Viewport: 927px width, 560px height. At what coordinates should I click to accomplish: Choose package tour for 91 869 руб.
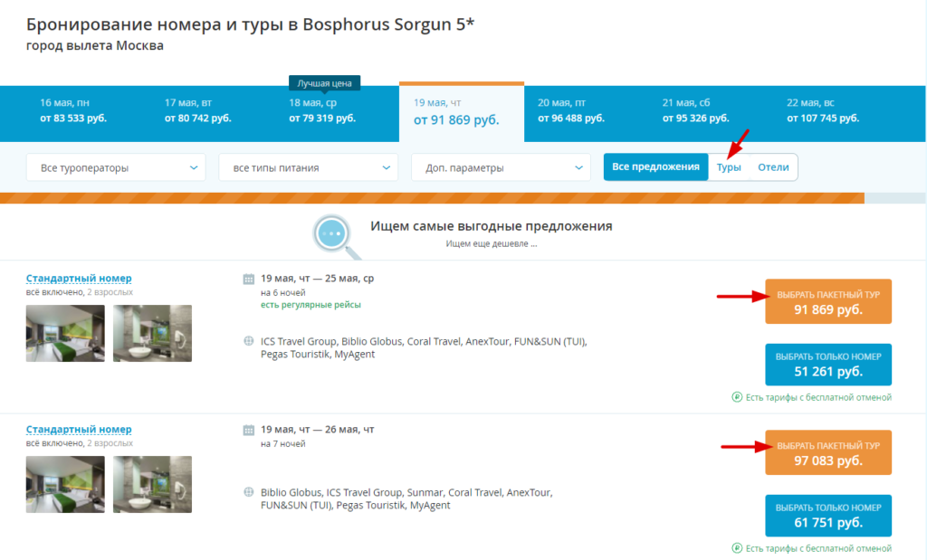828,301
